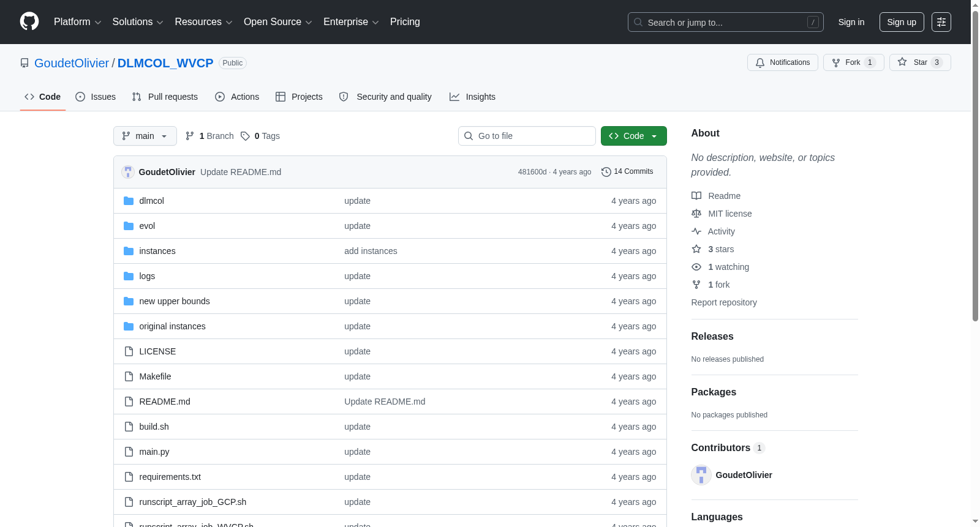Click the LICENSE file icon
This screenshot has height=527, width=980.
pos(129,351)
